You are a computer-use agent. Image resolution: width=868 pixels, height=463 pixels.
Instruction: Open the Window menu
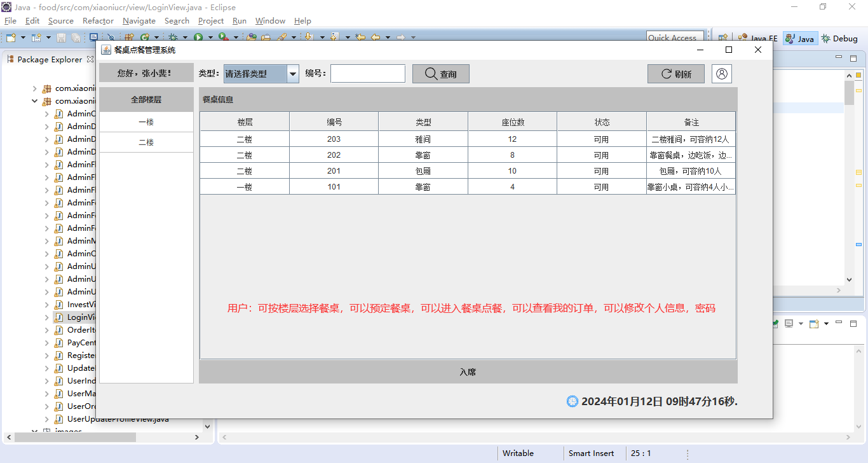point(270,20)
